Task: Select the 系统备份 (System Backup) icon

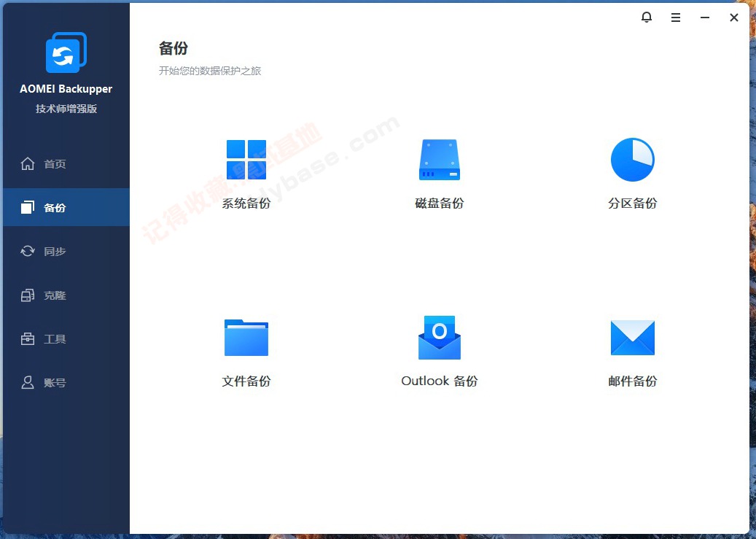Action: (x=246, y=159)
